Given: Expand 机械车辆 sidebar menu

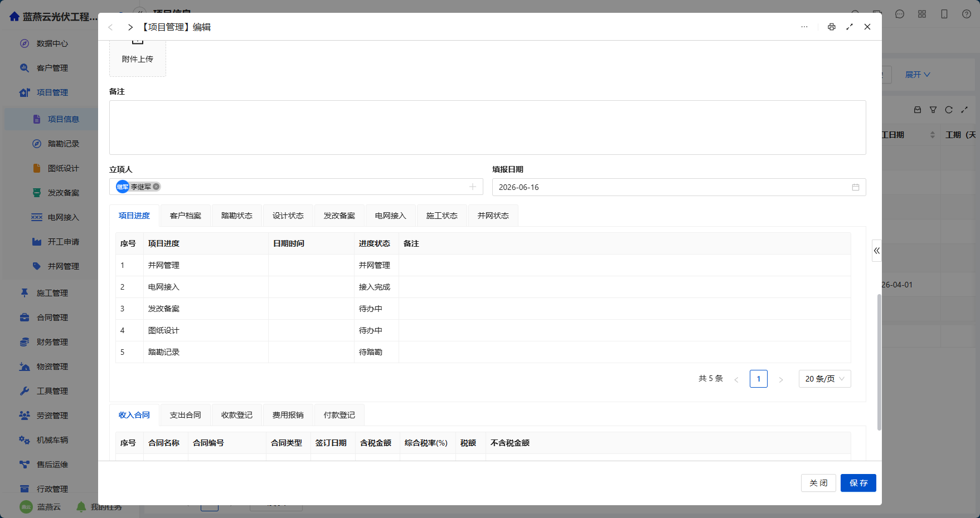Looking at the screenshot, I should click(52, 440).
